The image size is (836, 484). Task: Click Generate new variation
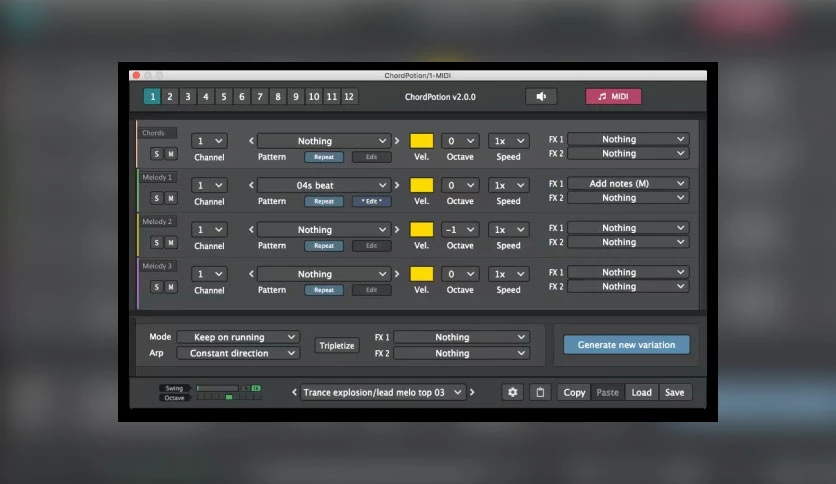coord(626,345)
